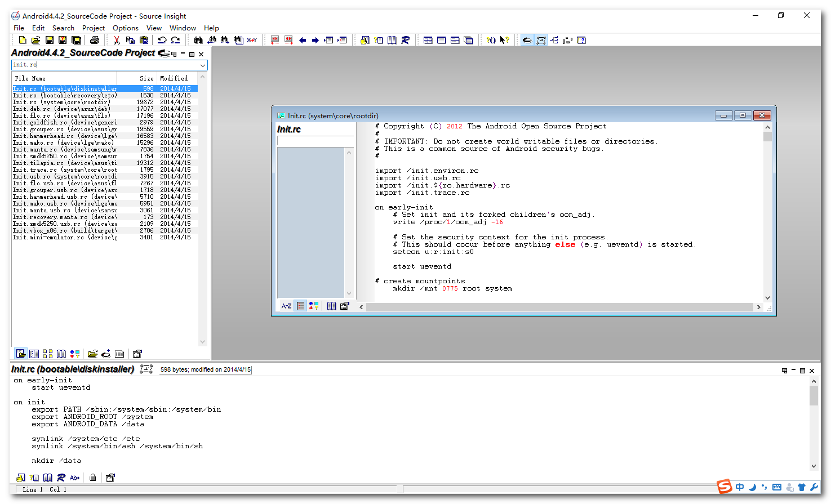Click the Modified column header

(x=177, y=78)
